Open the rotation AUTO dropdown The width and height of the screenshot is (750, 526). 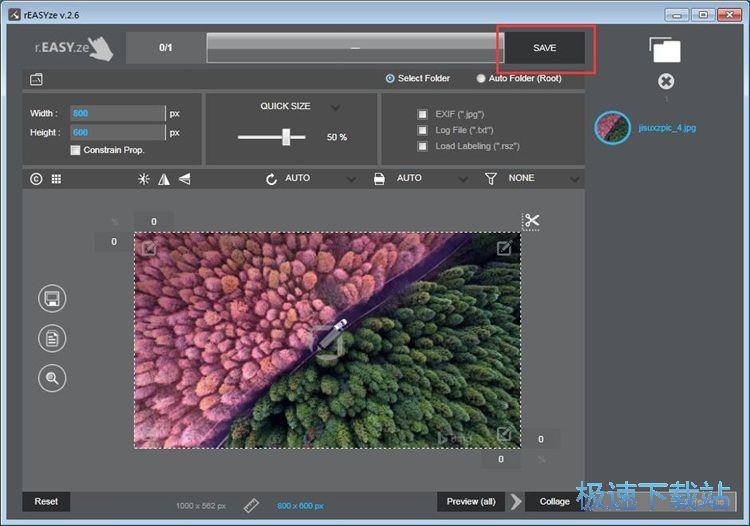[x=351, y=179]
